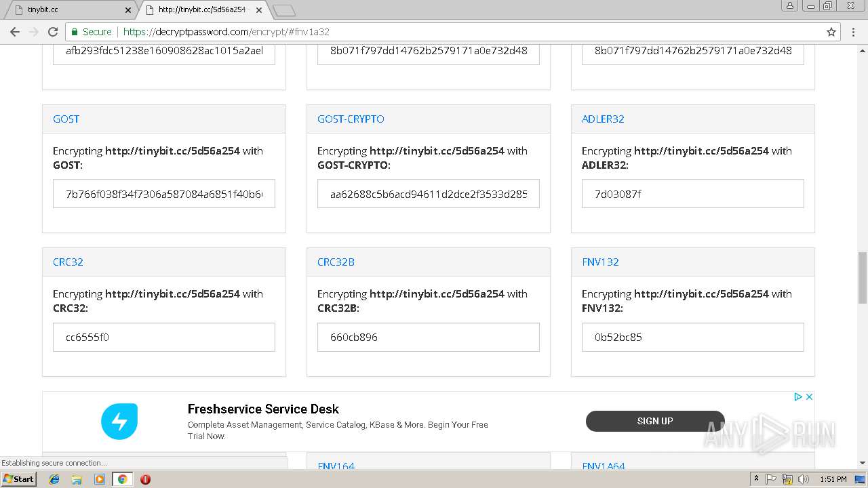The height and width of the screenshot is (488, 868).
Task: Click the Action Center flag tray icon
Action: coord(771,479)
